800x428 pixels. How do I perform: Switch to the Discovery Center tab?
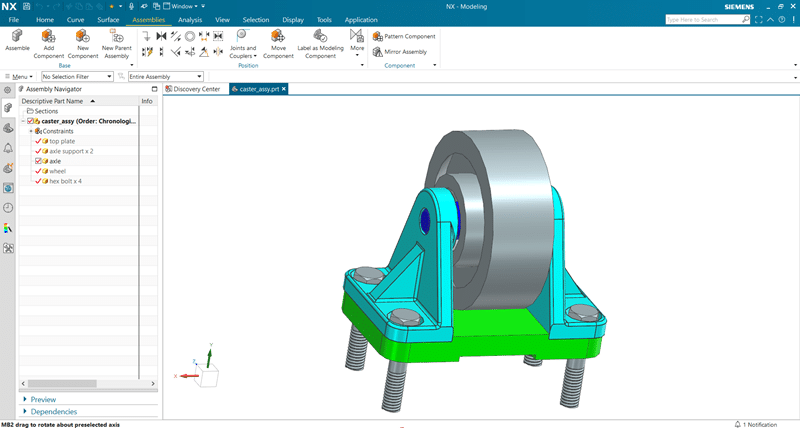(x=196, y=89)
